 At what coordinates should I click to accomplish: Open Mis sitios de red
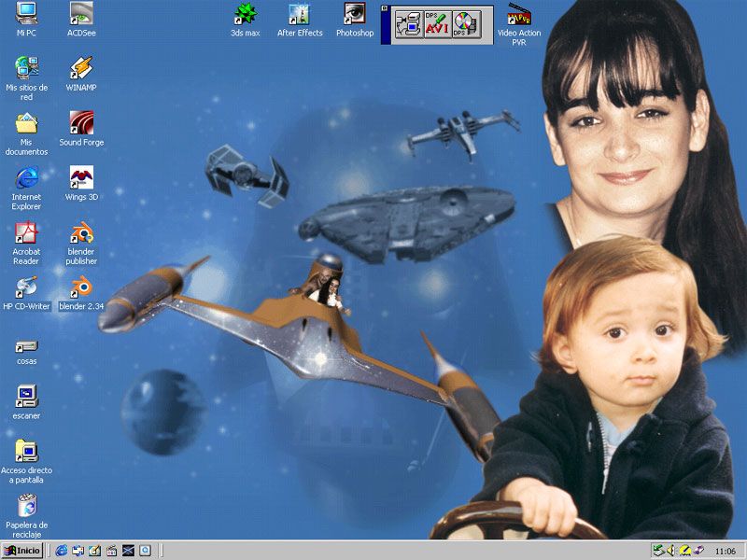pos(27,78)
